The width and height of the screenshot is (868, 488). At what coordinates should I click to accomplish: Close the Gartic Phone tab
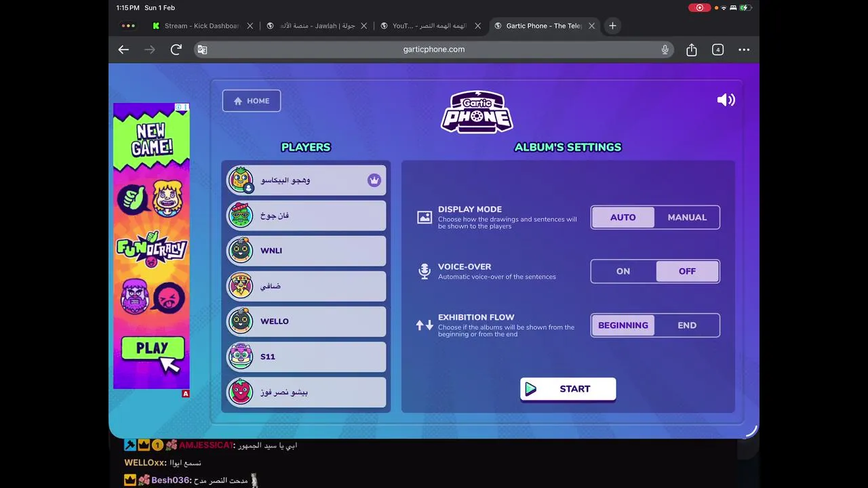tap(591, 26)
